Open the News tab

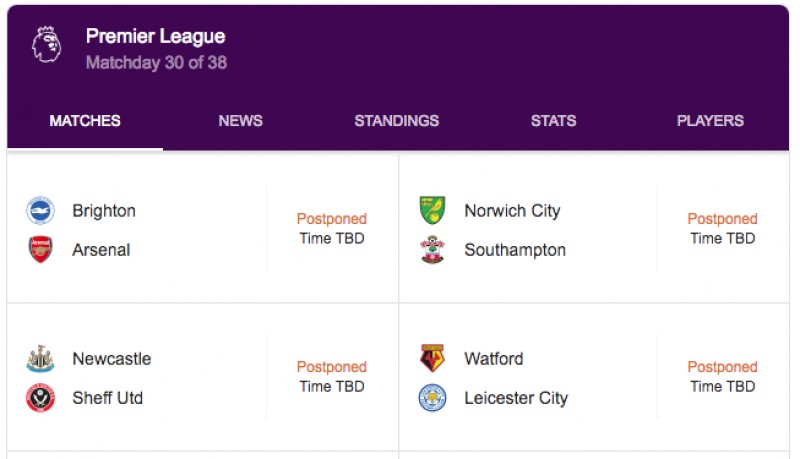240,121
